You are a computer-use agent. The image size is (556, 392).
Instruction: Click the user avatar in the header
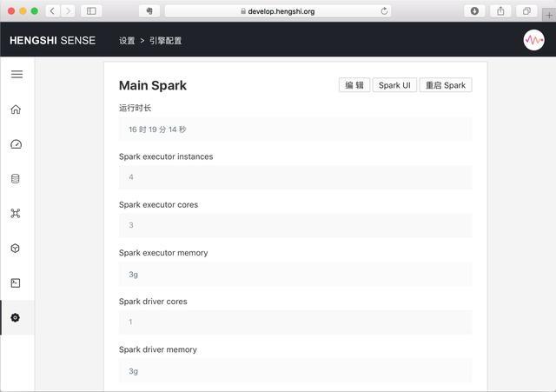point(533,40)
